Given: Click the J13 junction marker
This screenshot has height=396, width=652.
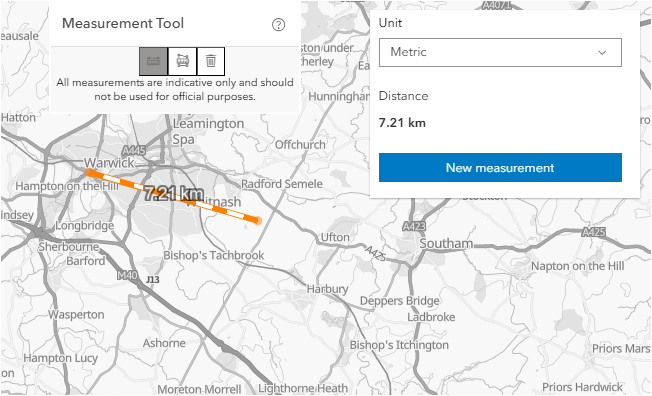Looking at the screenshot, I should click(x=153, y=280).
